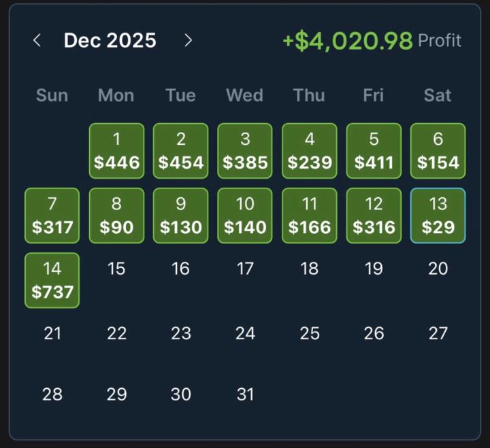
Task: Select December 8 showing $90
Action: click(x=116, y=216)
